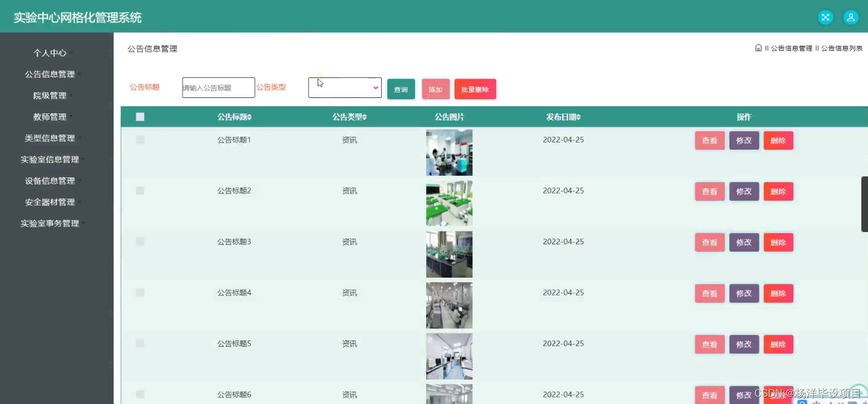Image resolution: width=868 pixels, height=404 pixels.
Task: Expand 院级管理 sidebar menu
Action: point(53,96)
